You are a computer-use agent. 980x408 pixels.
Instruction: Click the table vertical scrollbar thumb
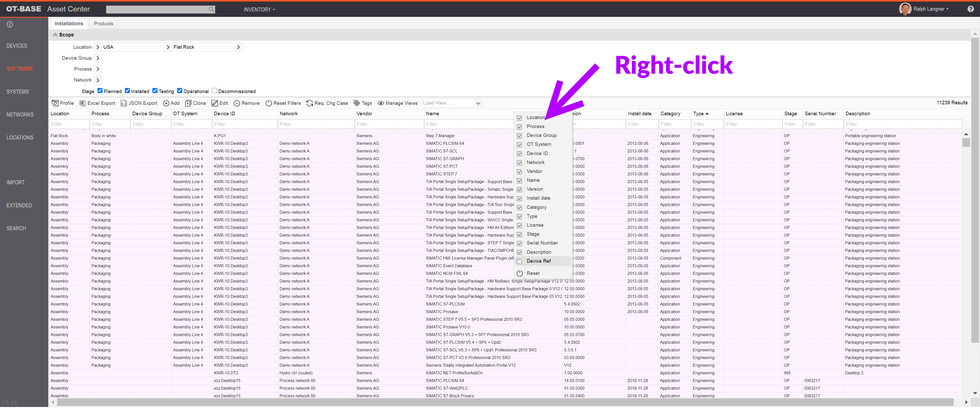coord(966,143)
